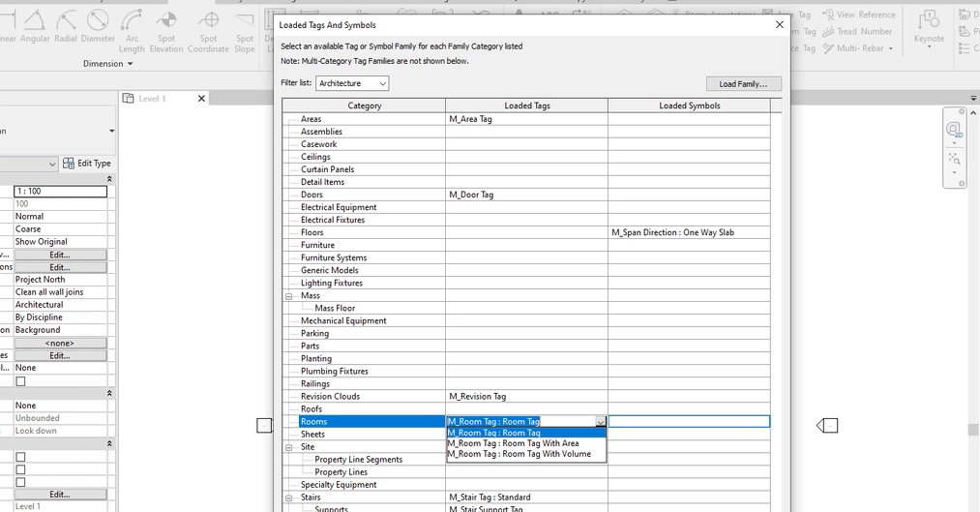980x512 pixels.
Task: Select the Specialty Equipment category row
Action: pyautogui.click(x=364, y=485)
